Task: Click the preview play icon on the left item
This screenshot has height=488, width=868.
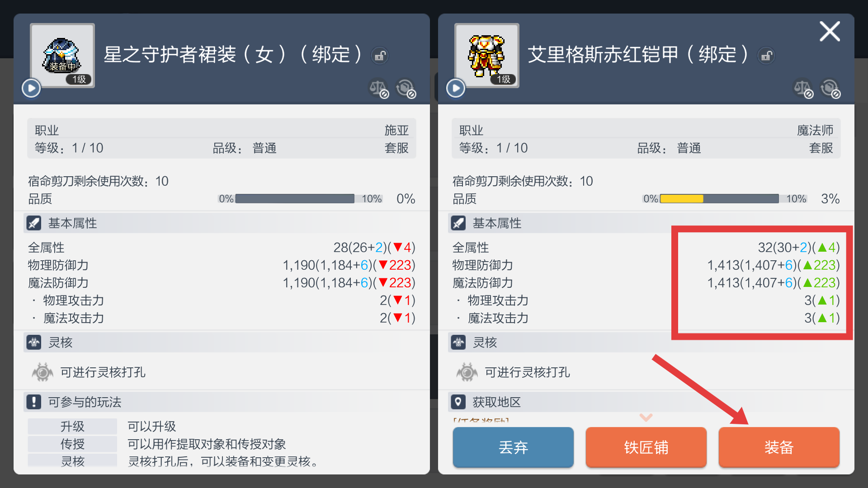Action: click(x=31, y=88)
